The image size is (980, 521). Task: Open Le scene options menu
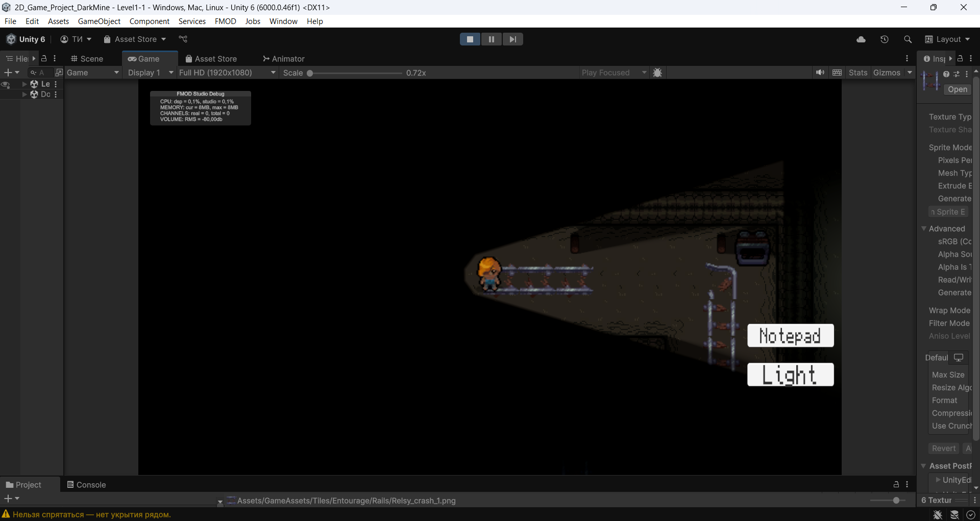tap(56, 84)
